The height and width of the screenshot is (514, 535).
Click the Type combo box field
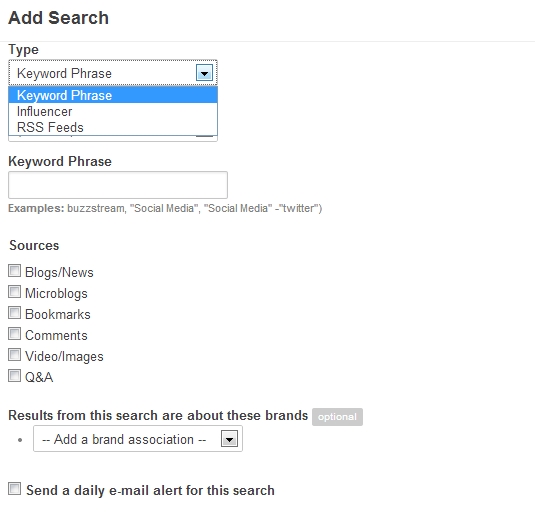113,73
